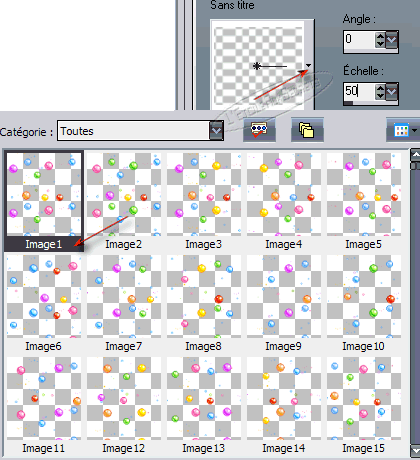Increase the Angle value with up arrow

tap(380, 36)
